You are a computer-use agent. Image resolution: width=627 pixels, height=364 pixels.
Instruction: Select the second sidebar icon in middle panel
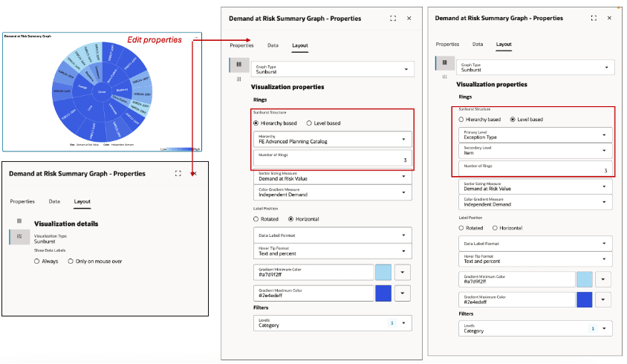[239, 79]
